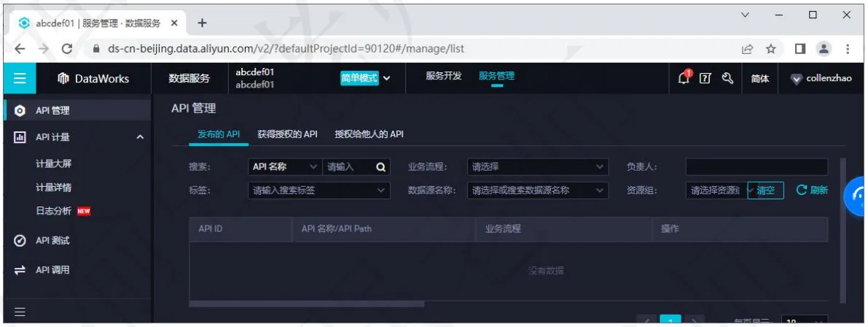Click the 负责人 input field
Screen dimensions: 868x327
pos(756,167)
